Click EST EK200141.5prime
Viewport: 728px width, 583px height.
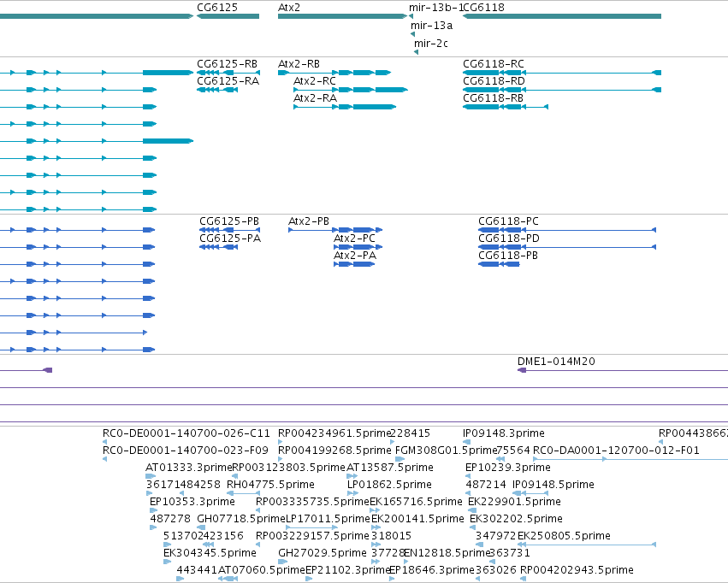[x=417, y=519]
